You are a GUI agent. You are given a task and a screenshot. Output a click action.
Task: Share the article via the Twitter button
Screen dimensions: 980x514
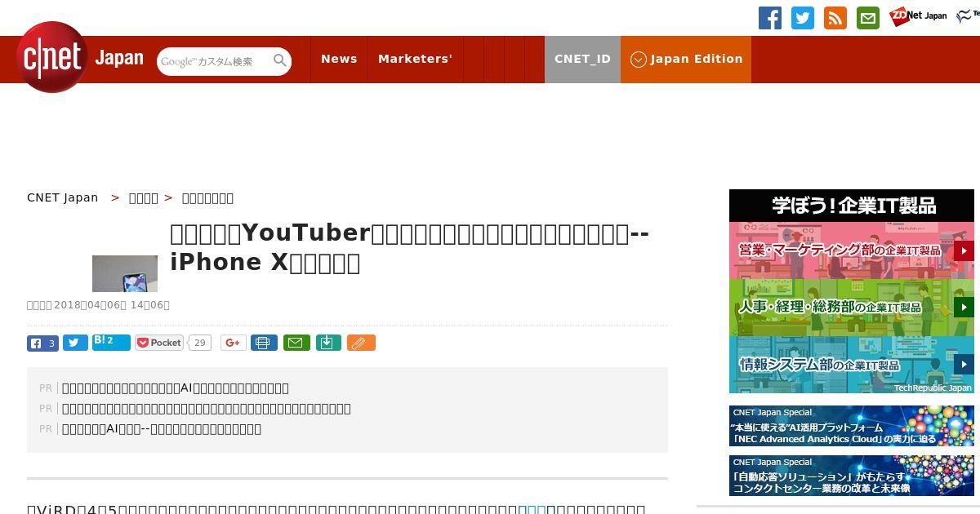75,343
